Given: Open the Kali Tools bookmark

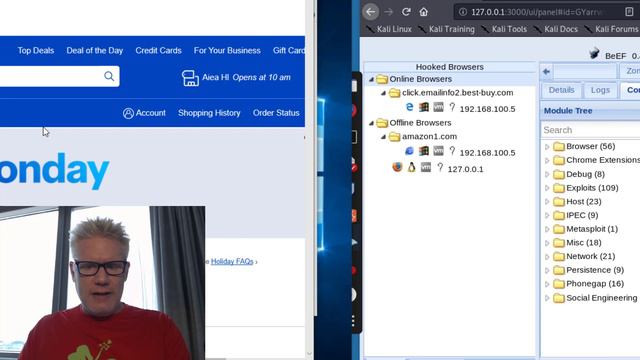Looking at the screenshot, I should (504, 29).
